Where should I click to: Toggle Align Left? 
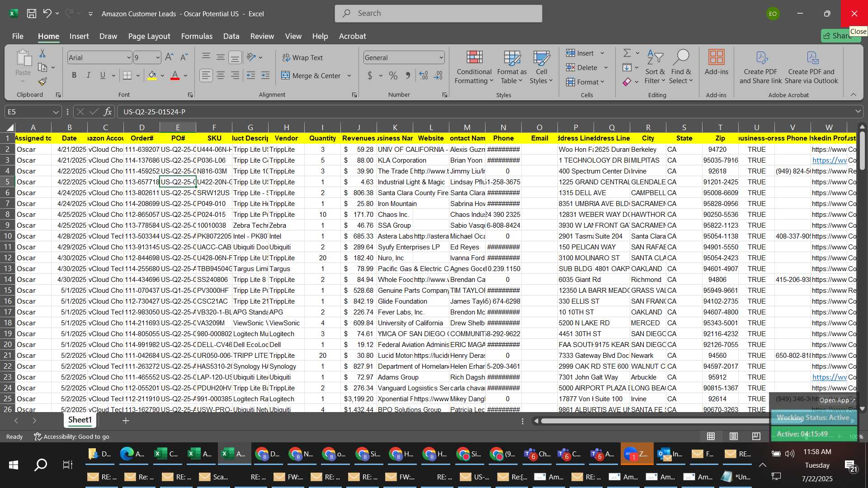[206, 75]
